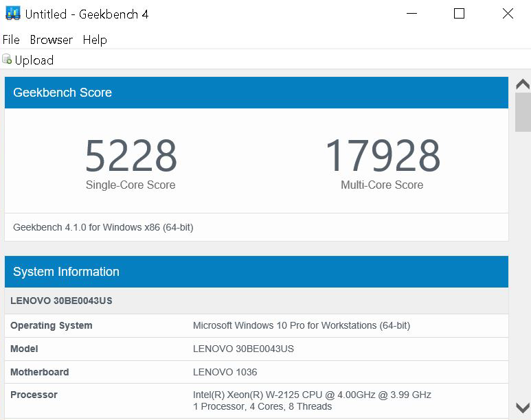Click the Geekbench Score section header

click(256, 93)
